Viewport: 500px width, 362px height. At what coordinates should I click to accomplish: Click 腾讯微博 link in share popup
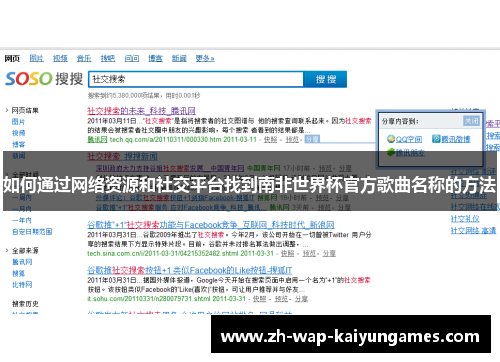(x=456, y=139)
